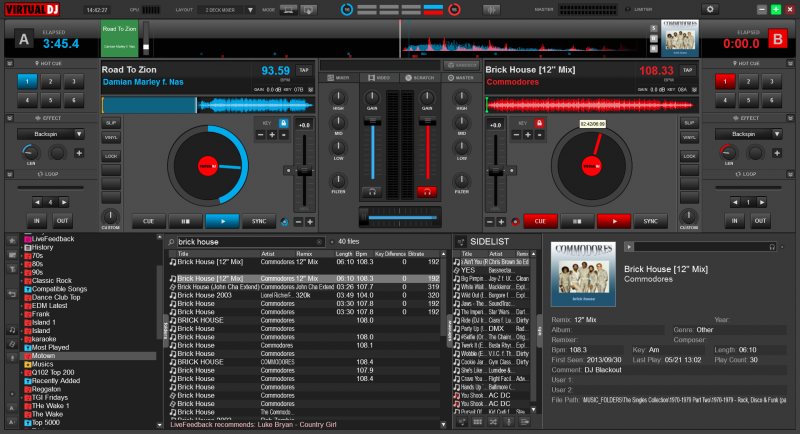Open the Motown folder
The image size is (800, 434).
tap(88, 356)
